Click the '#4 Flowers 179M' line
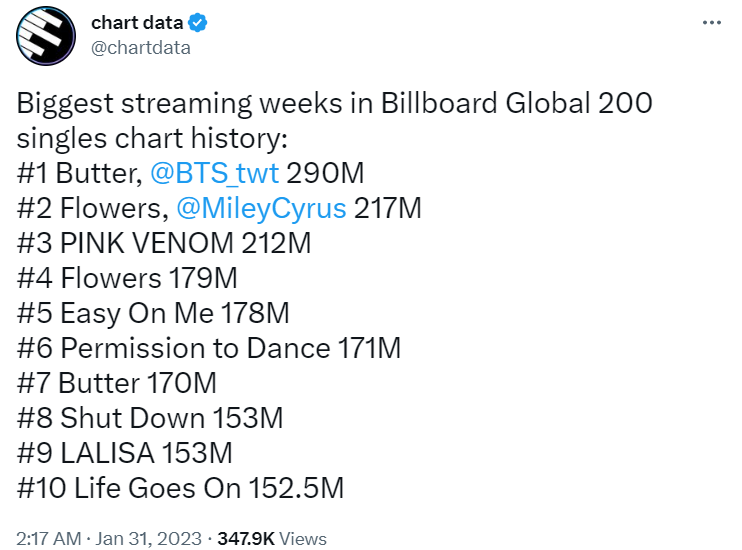 point(127,278)
